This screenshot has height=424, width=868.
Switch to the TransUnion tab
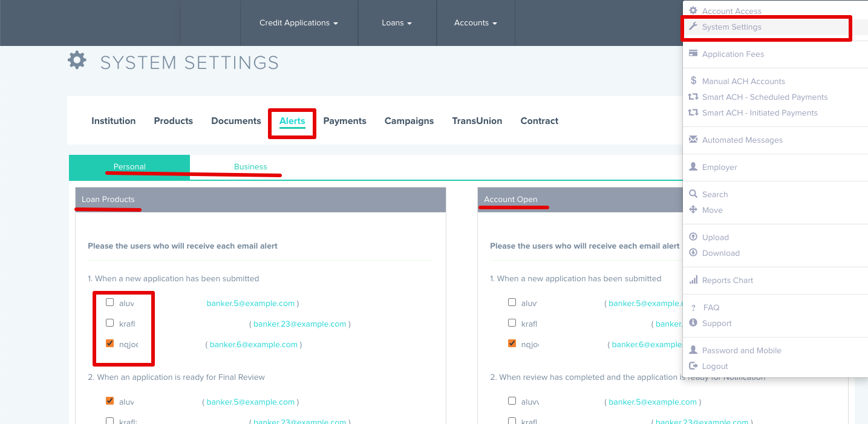477,121
